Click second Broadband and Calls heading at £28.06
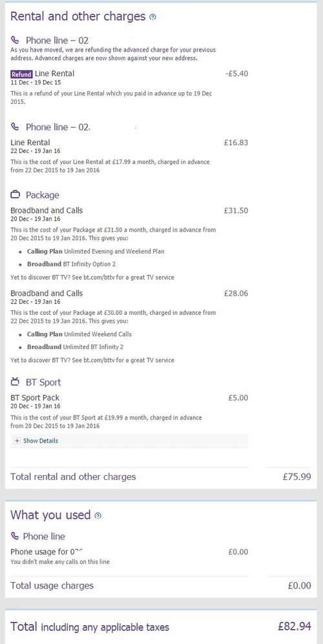 click(47, 293)
